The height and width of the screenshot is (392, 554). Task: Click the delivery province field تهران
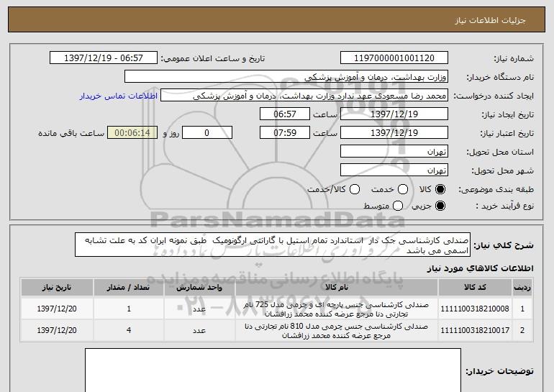394,152
